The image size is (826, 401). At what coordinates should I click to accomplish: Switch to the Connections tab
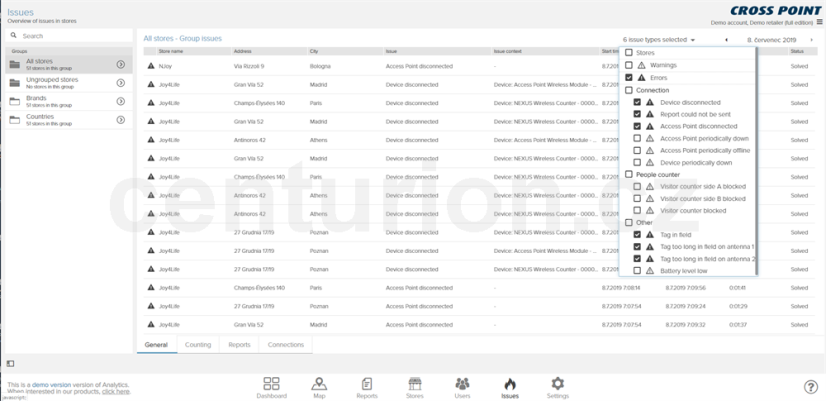pos(286,345)
